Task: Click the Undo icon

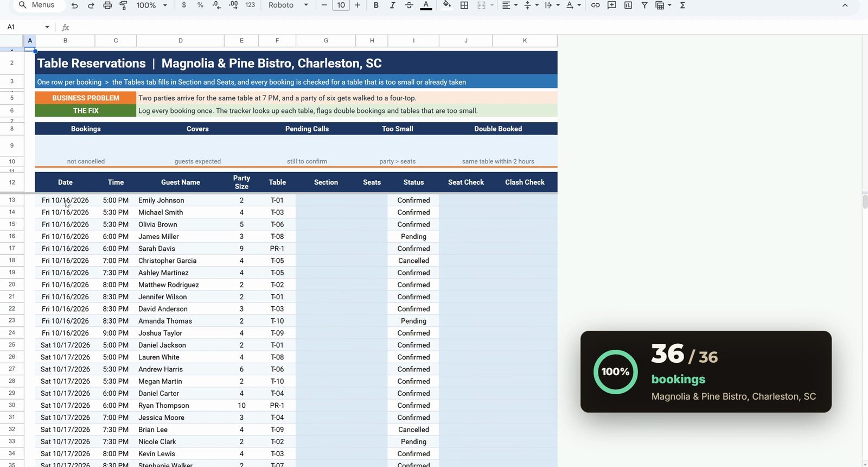Action: point(74,5)
